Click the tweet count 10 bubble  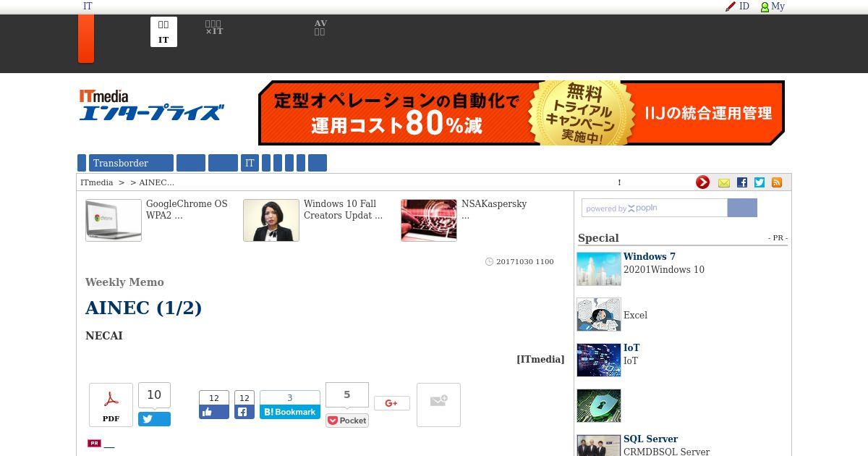[154, 395]
